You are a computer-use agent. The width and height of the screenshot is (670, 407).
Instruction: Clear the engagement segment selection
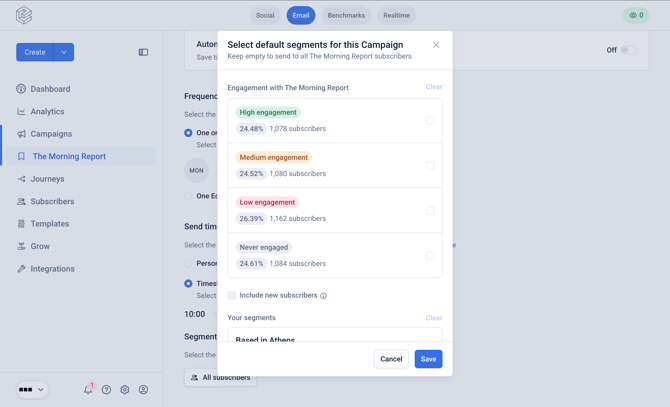(434, 87)
